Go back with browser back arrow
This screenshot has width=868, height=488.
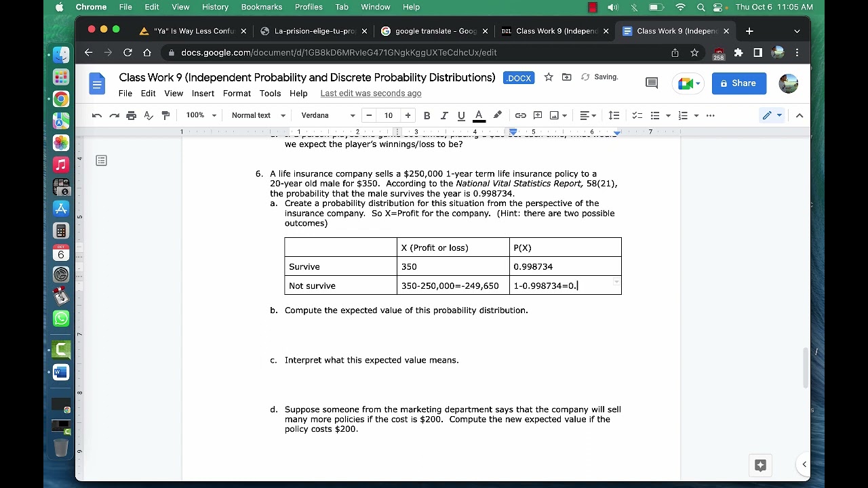pyautogui.click(x=88, y=52)
